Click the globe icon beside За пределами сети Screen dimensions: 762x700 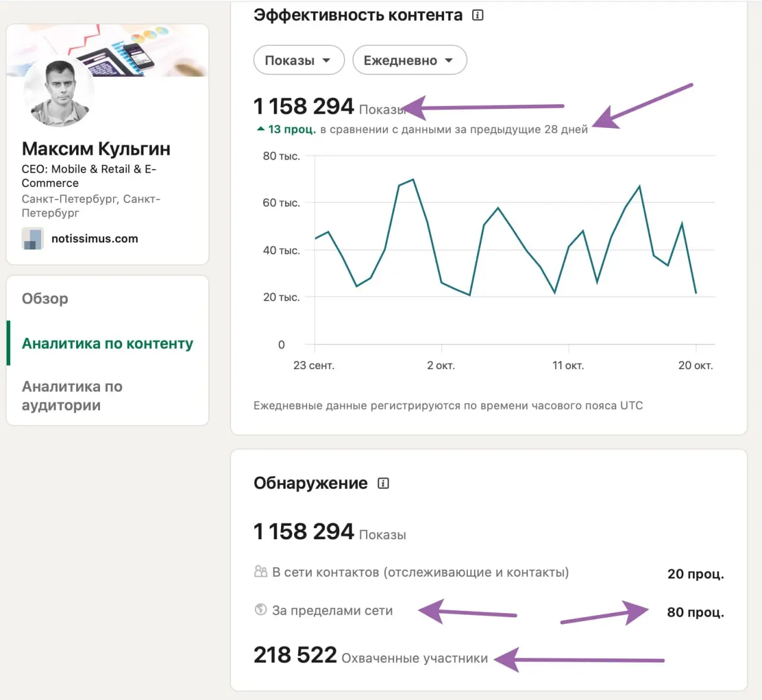261,610
